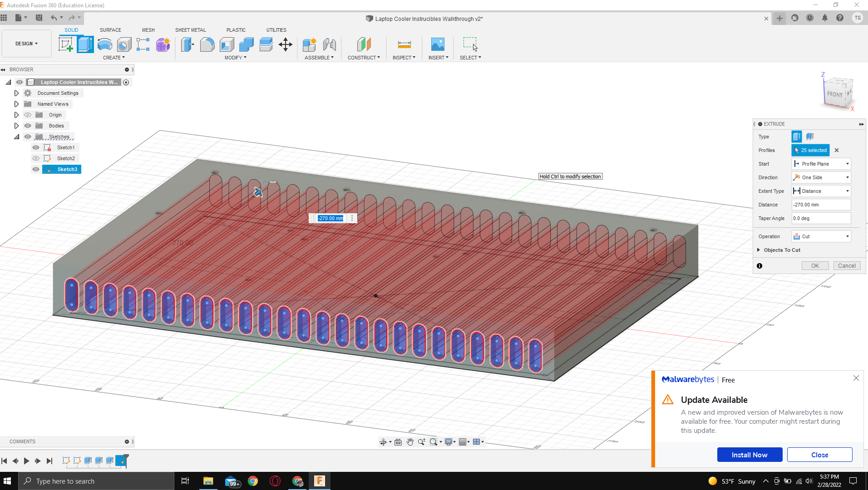Viewport: 868px width, 490px height.
Task: Select the Window Selection tool icon
Action: [x=470, y=44]
